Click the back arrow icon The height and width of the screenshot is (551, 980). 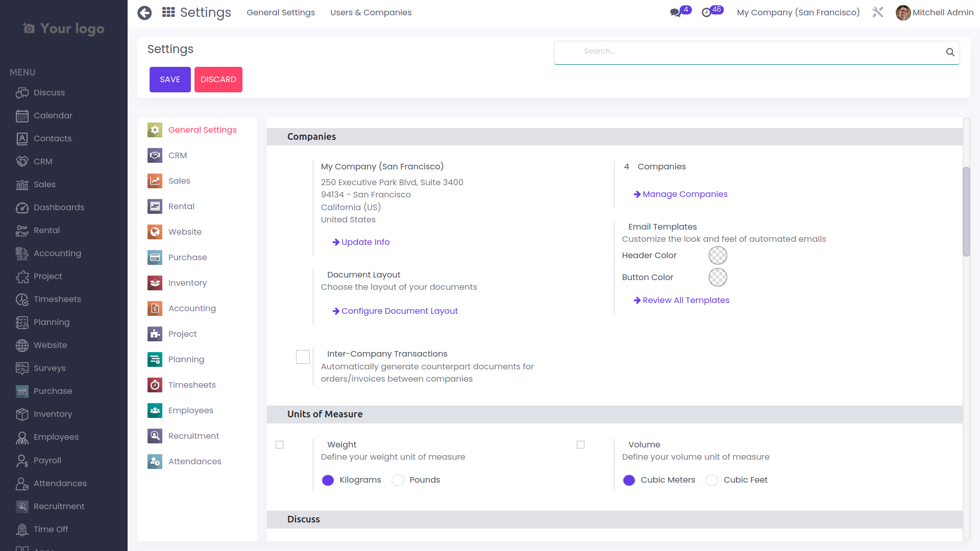(x=144, y=13)
